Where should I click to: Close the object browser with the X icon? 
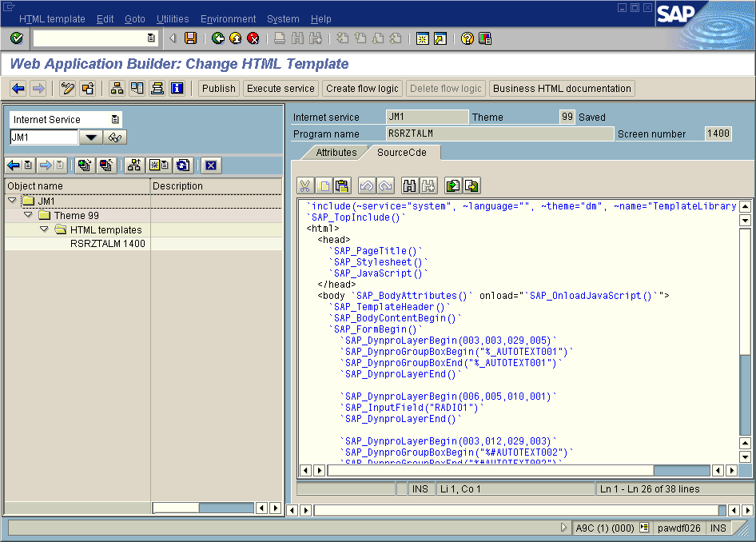pos(210,165)
